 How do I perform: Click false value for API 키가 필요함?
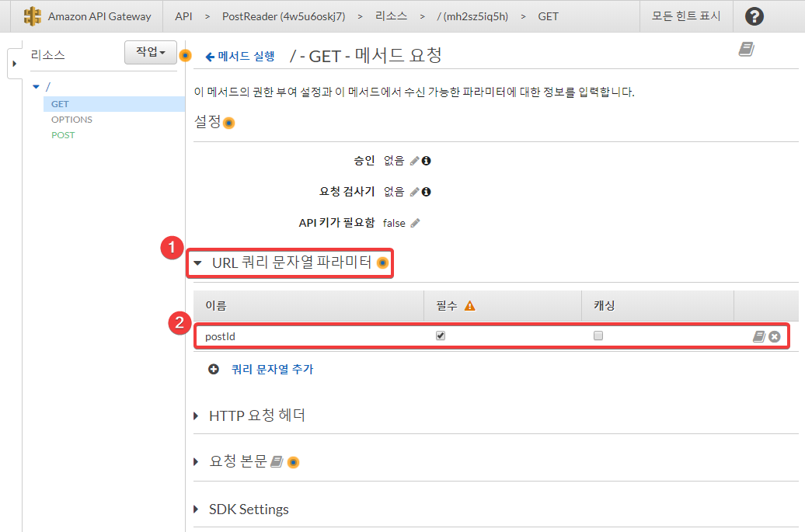[394, 223]
